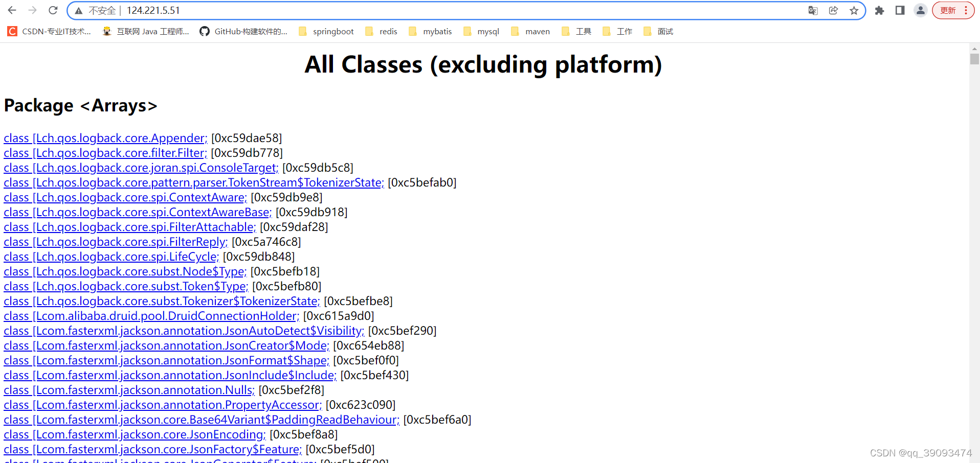Open the spi.LifeCycle class link
Viewport: 980px width, 463px height.
112,257
